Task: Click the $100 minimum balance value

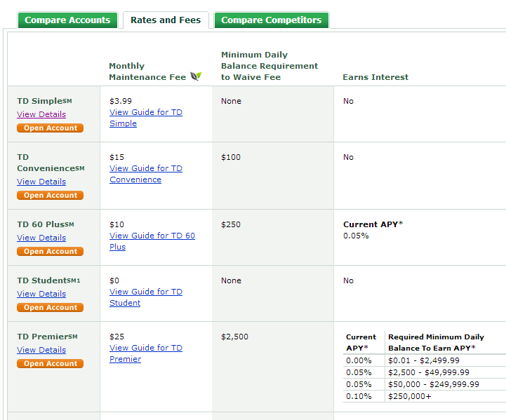Action: (231, 157)
